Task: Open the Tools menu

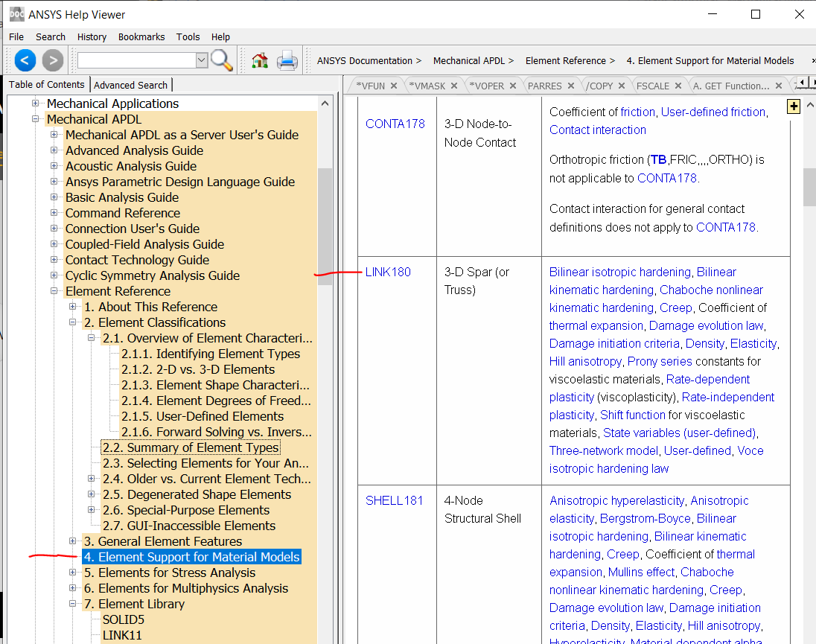Action: 188,37
